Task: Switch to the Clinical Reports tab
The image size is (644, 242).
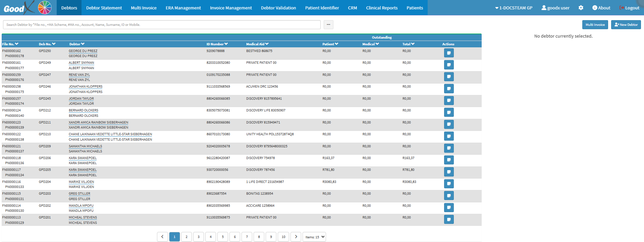Action: [382, 8]
